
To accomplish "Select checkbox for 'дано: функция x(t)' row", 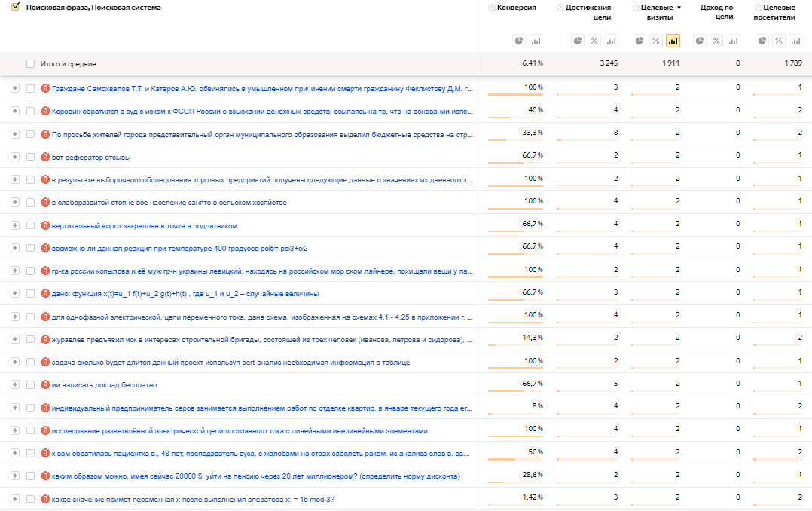I will (x=31, y=293).
